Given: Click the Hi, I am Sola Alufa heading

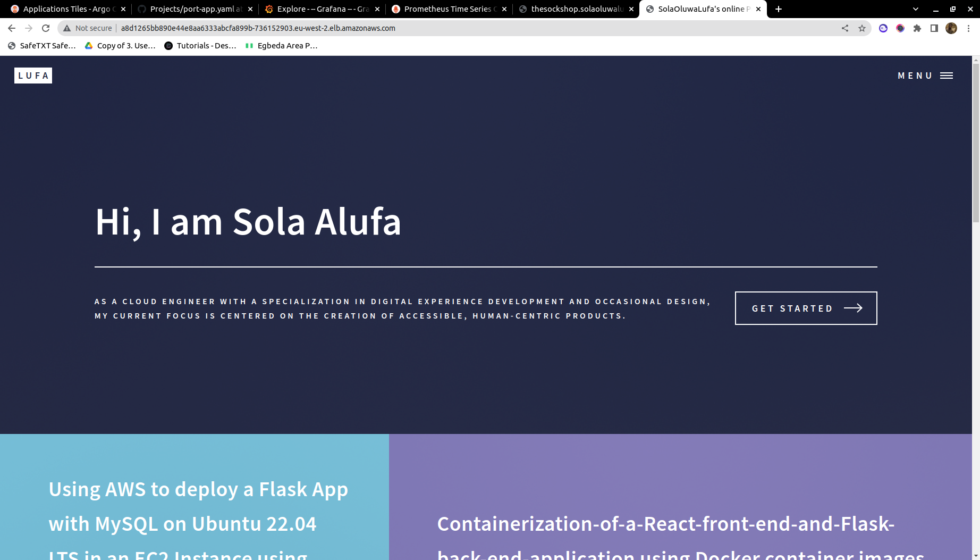Looking at the screenshot, I should point(248,221).
